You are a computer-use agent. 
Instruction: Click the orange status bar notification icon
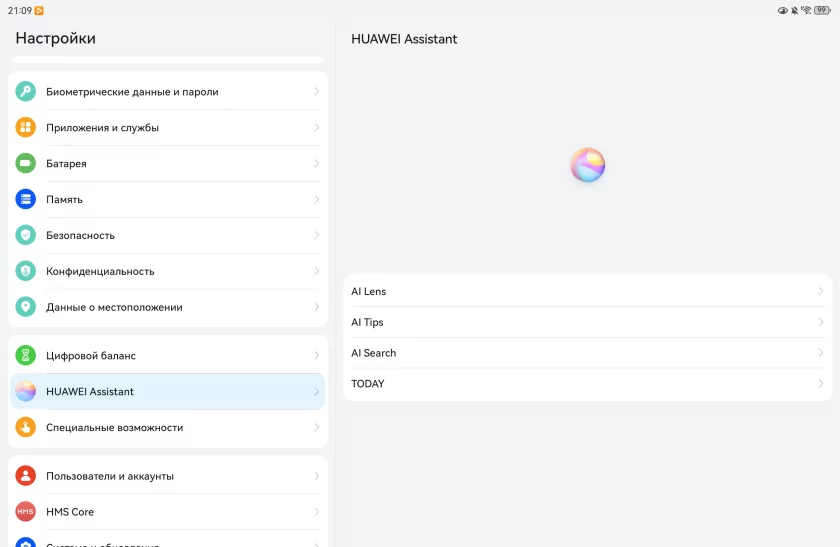[39, 11]
